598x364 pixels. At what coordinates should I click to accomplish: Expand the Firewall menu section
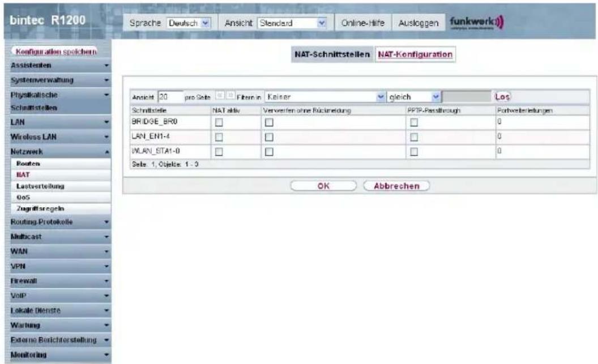pos(60,281)
